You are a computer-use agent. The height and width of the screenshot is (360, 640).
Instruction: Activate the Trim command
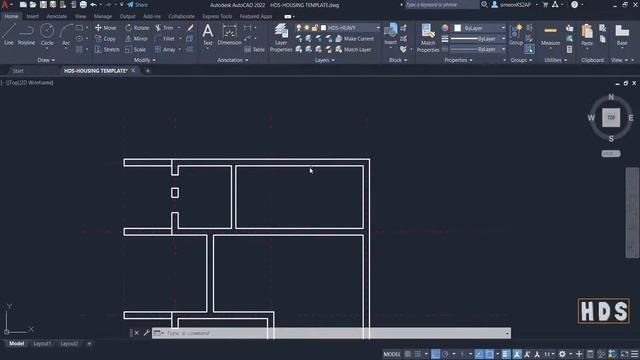tap(164, 28)
